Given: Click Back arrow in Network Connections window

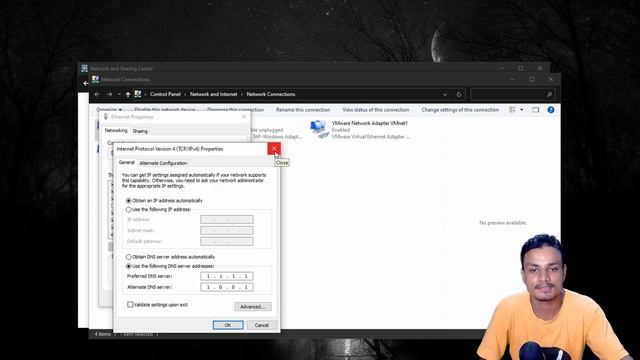Looking at the screenshot, I should point(97,94).
